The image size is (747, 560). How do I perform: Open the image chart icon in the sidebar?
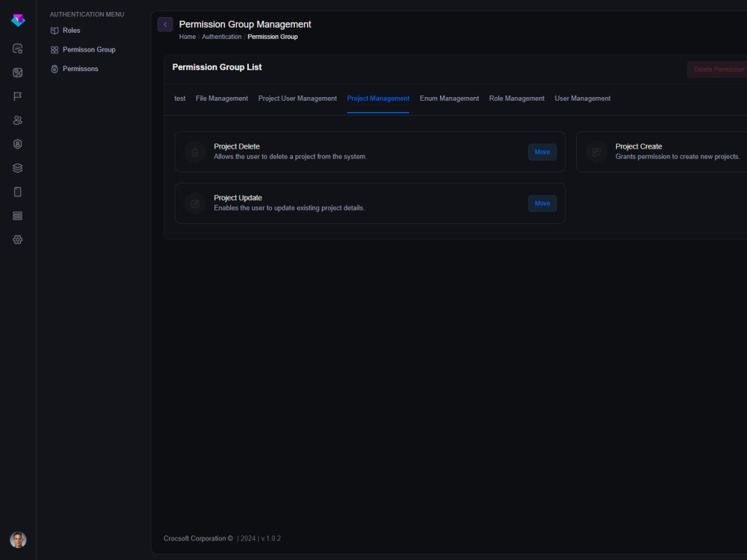tap(18, 72)
